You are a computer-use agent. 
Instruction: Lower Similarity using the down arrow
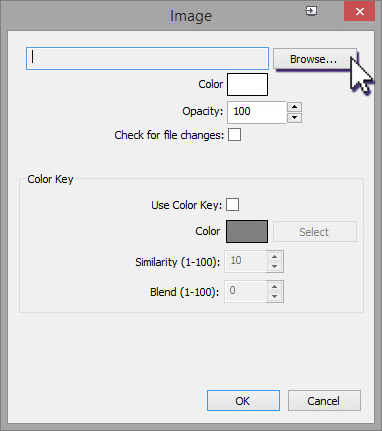[275, 266]
